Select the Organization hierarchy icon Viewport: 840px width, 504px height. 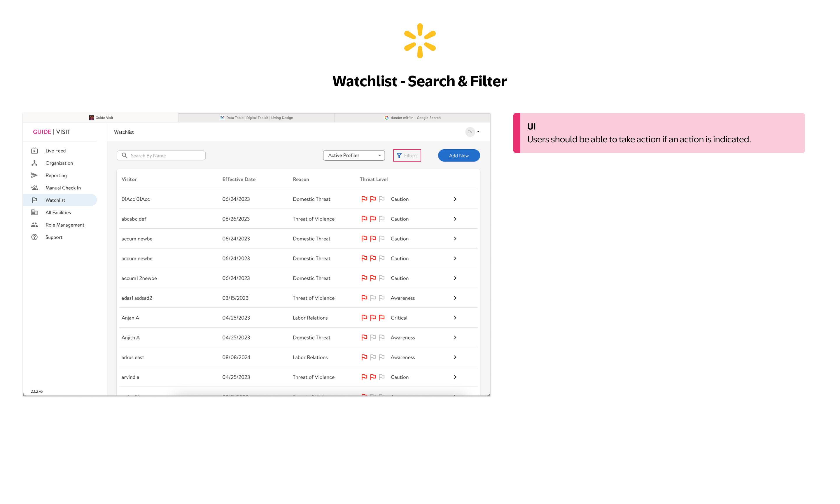coord(34,163)
